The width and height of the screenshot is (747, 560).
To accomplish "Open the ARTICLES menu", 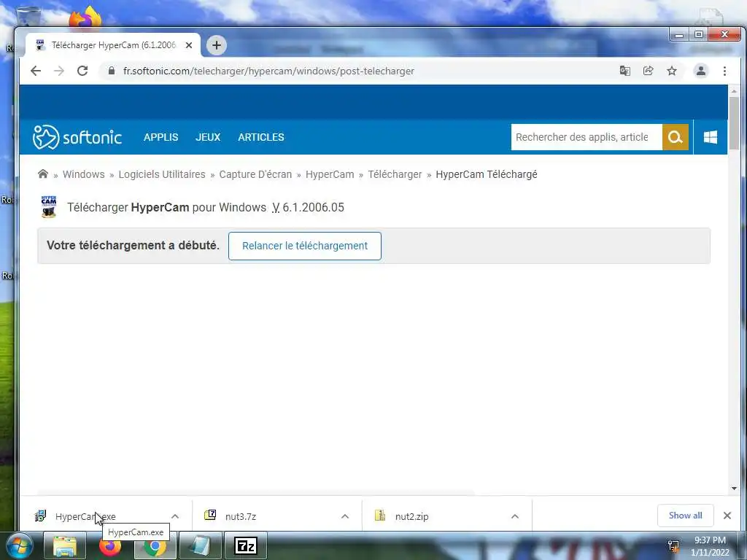I will pos(261,137).
